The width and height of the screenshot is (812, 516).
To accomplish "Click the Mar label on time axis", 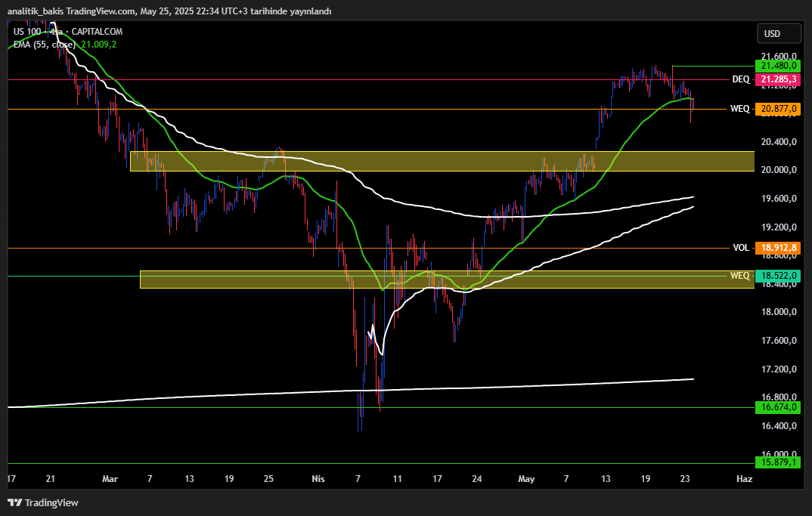I will point(110,479).
